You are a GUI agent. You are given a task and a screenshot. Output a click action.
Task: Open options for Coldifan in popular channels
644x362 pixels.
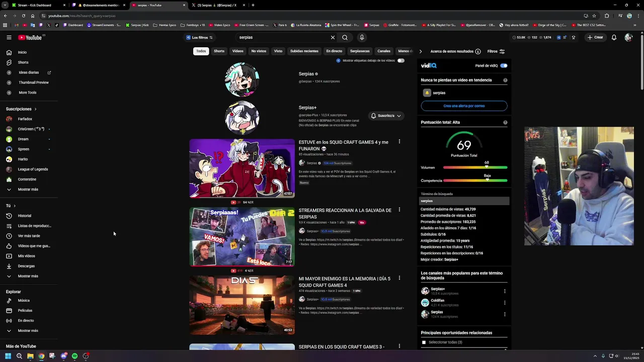point(505,303)
